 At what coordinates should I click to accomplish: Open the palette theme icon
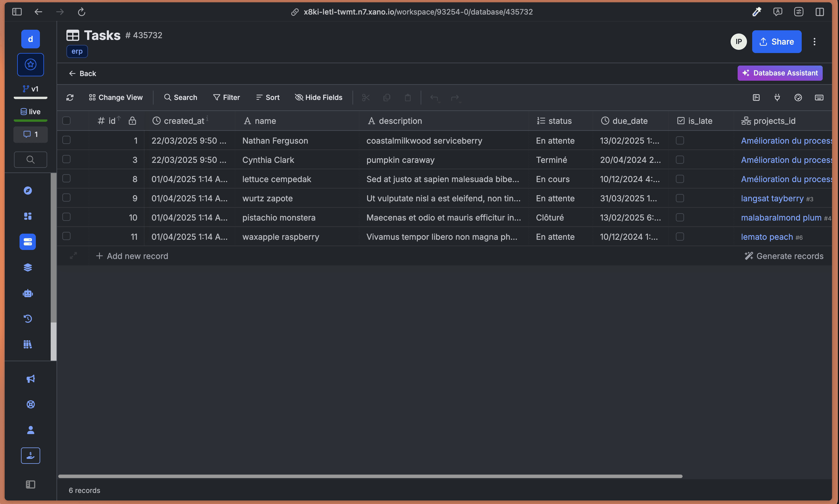pyautogui.click(x=798, y=98)
